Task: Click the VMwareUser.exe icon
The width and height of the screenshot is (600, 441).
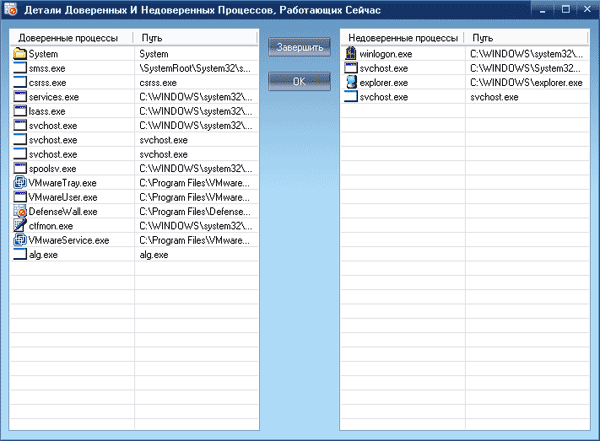Action: point(20,197)
